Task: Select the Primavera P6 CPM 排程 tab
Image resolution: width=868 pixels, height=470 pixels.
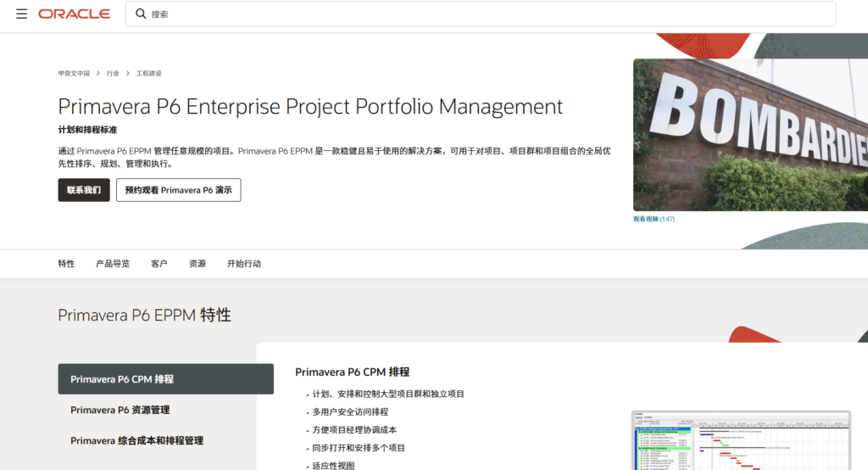Action: click(166, 379)
